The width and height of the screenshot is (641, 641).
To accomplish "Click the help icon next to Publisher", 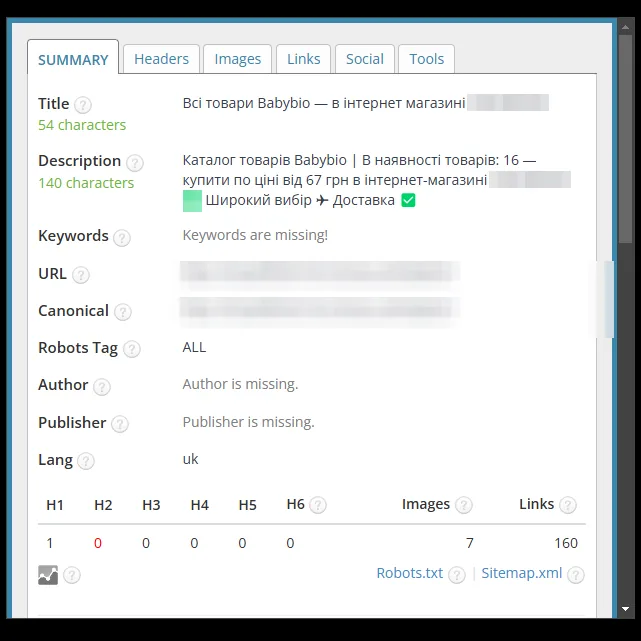I will coord(120,424).
